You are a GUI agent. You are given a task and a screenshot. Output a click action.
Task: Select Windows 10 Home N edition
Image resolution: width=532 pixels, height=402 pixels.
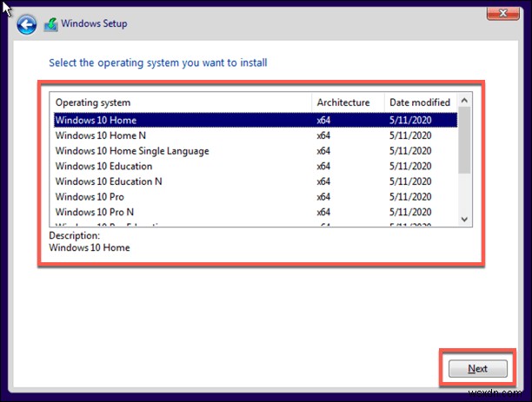click(x=256, y=135)
